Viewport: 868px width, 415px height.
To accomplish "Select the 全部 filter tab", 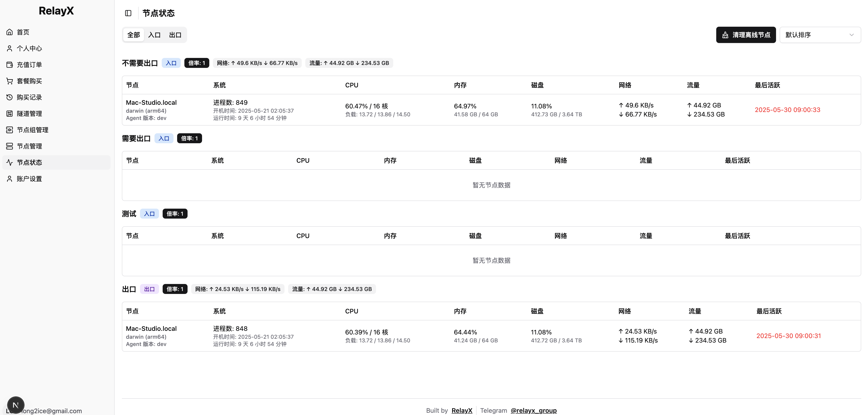I will 133,35.
